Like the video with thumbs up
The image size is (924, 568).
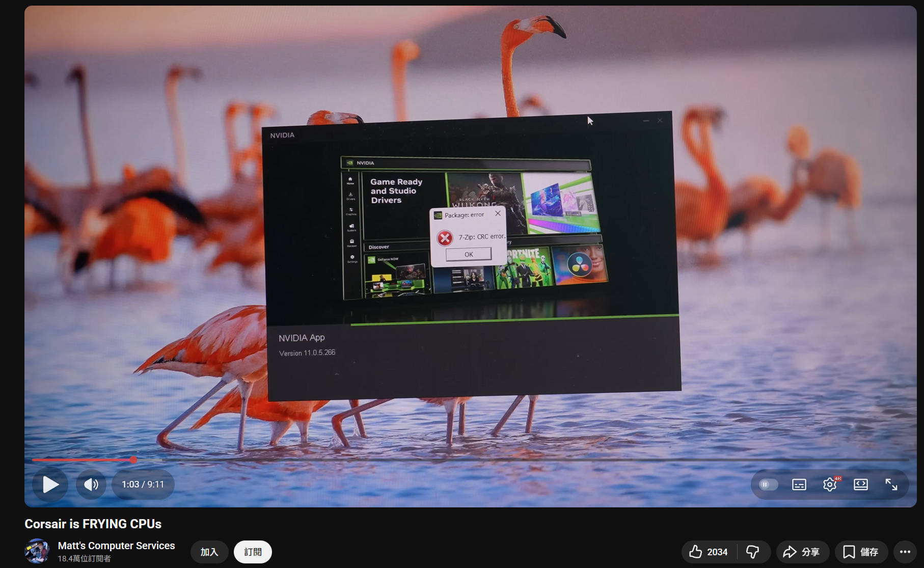click(709, 552)
